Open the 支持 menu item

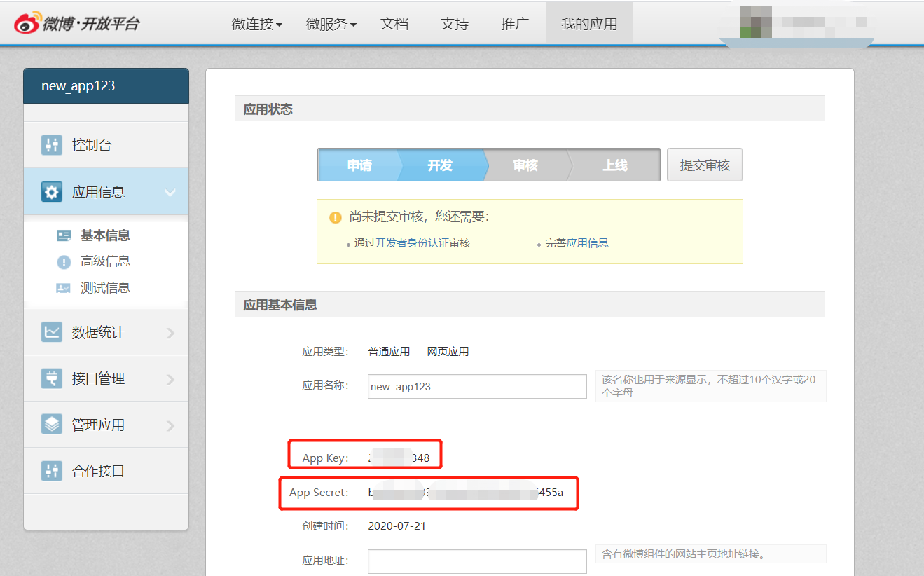tap(455, 24)
